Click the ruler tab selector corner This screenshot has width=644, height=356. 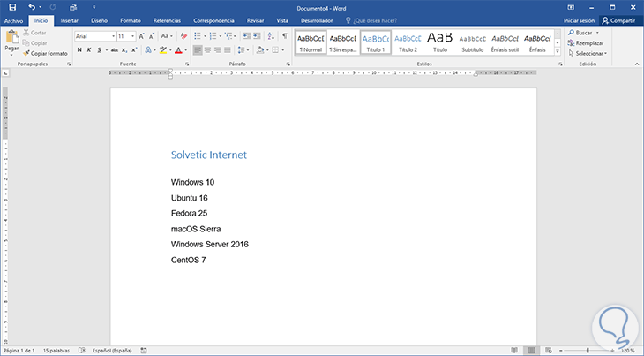click(x=5, y=73)
